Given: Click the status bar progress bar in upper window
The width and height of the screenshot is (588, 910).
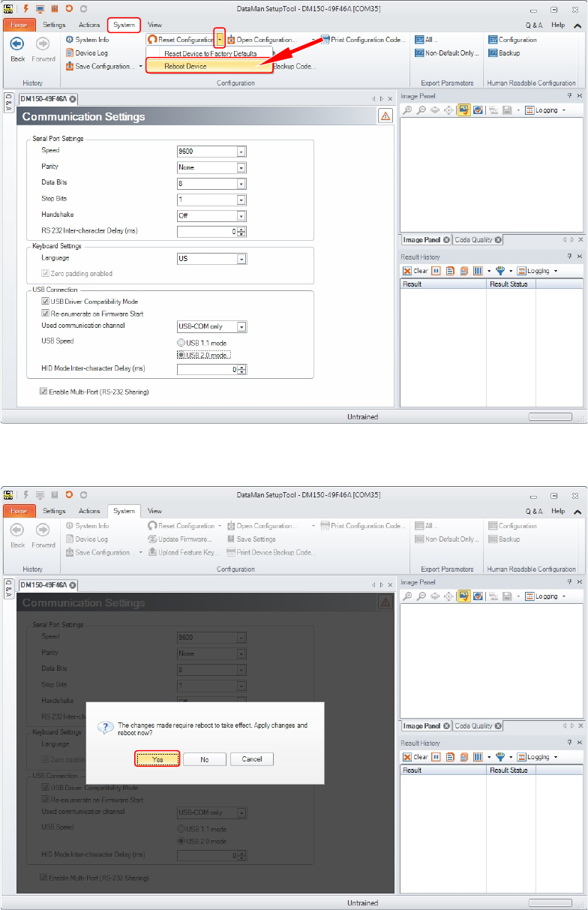Looking at the screenshot, I should click(x=550, y=416).
